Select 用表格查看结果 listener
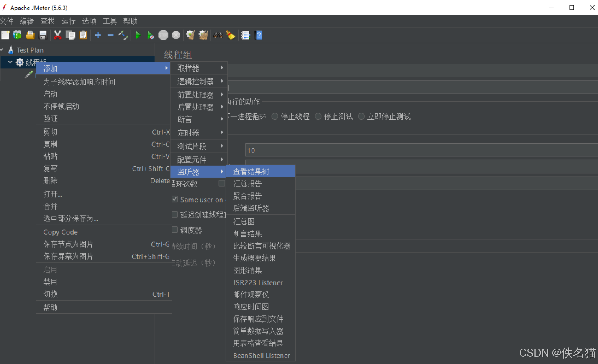Image resolution: width=598 pixels, height=364 pixels. pyautogui.click(x=261, y=343)
